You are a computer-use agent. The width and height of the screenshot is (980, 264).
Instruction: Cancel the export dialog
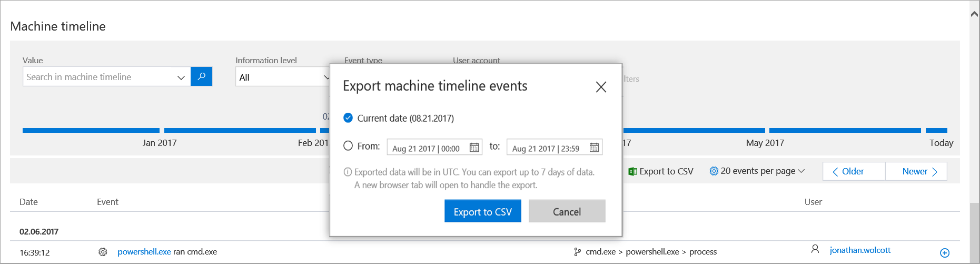(x=567, y=211)
